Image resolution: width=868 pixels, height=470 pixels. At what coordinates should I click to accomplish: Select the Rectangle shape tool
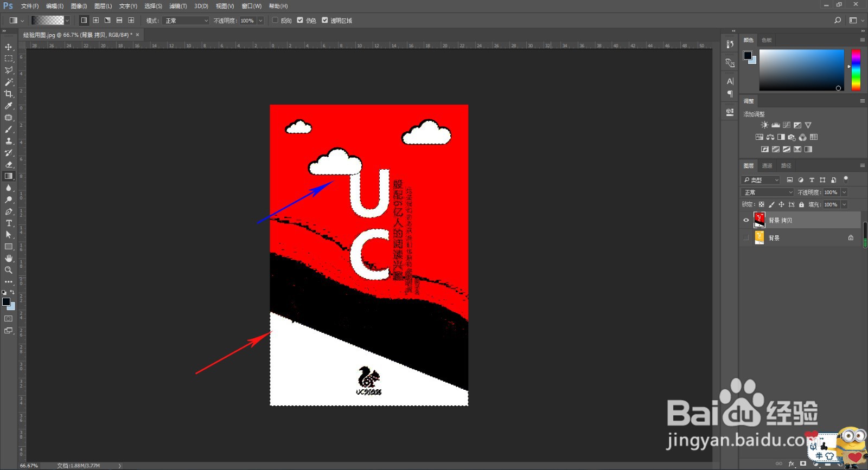point(9,247)
